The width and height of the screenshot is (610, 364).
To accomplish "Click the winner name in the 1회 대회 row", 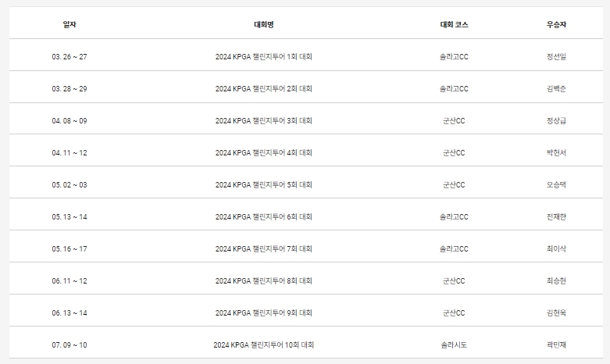I will 556,56.
